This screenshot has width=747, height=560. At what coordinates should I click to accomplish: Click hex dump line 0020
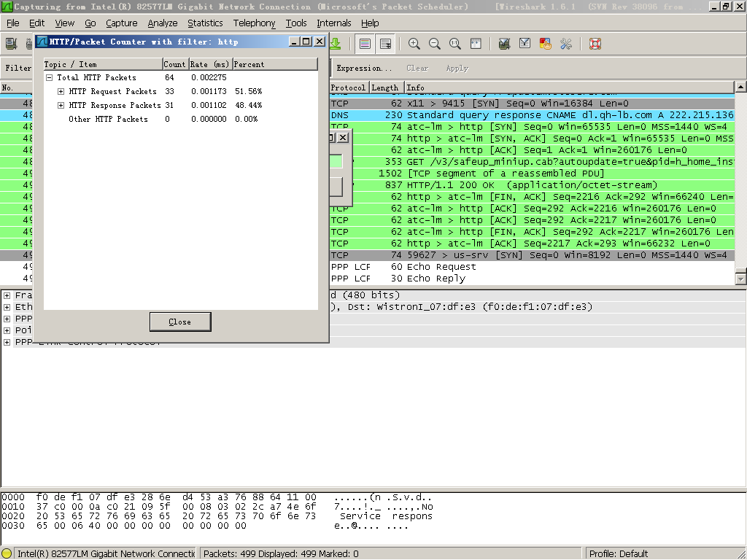point(217,516)
